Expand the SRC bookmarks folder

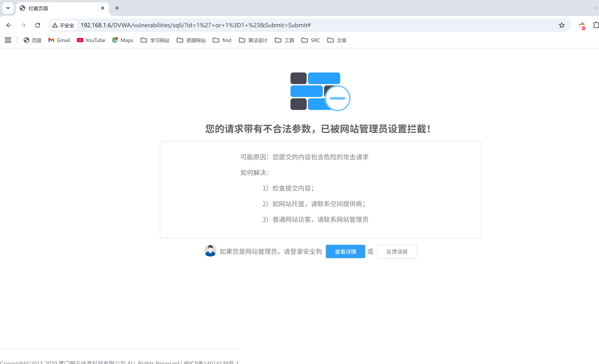click(311, 40)
